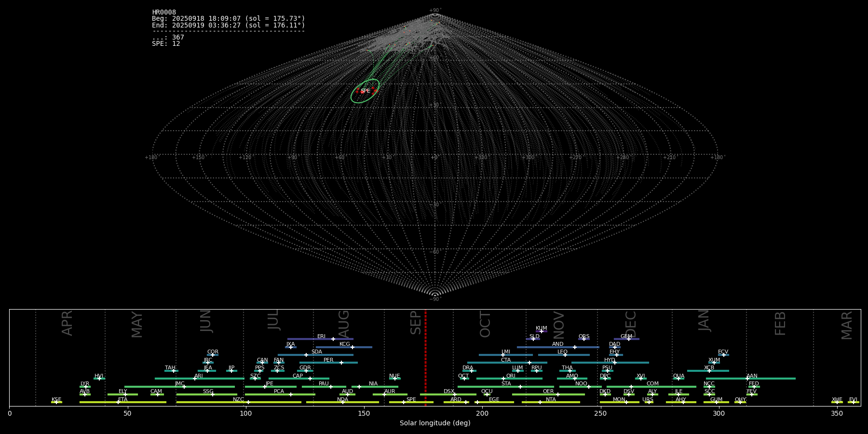Click the SEP month label in timeline

[x=416, y=323]
